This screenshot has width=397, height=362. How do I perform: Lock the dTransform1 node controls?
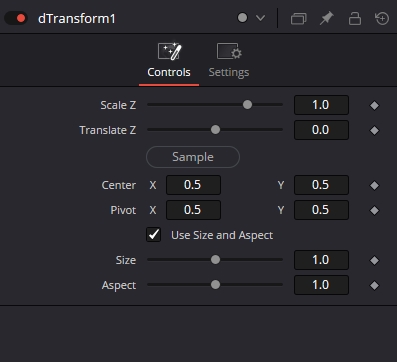coord(355,18)
